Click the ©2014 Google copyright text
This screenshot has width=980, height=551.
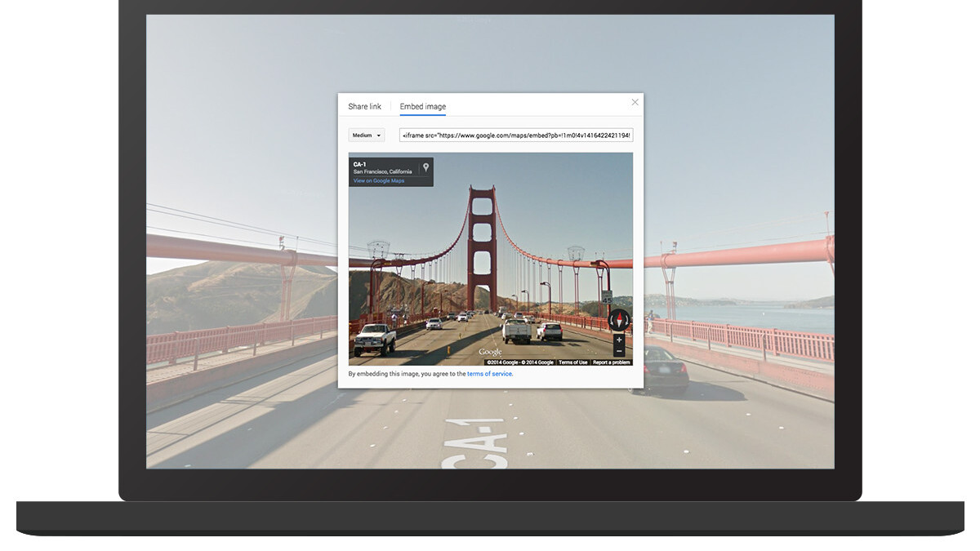coord(519,362)
